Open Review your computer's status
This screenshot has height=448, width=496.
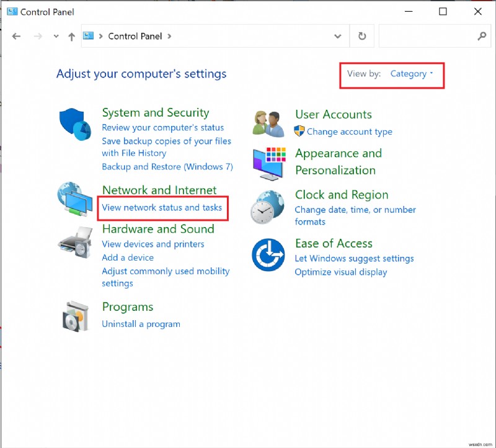click(162, 128)
